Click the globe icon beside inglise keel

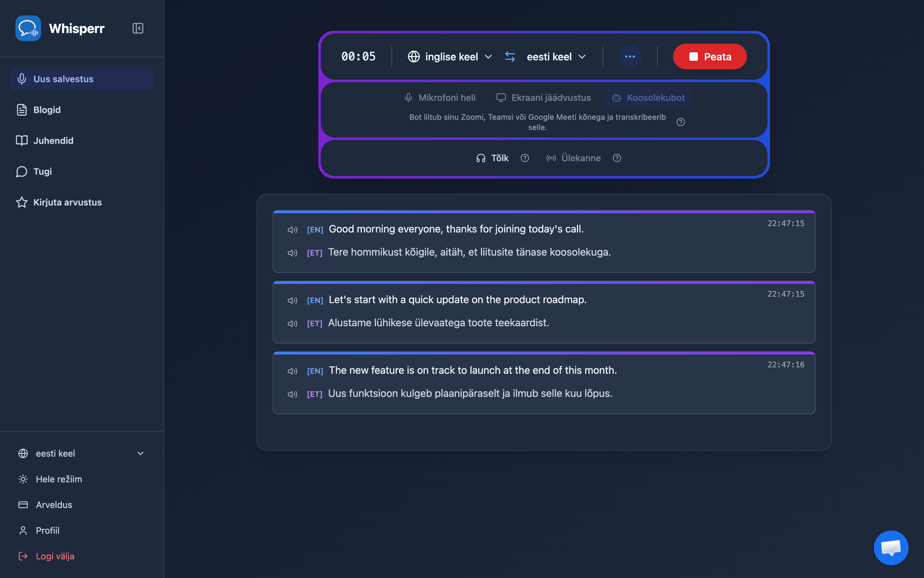[x=413, y=57]
